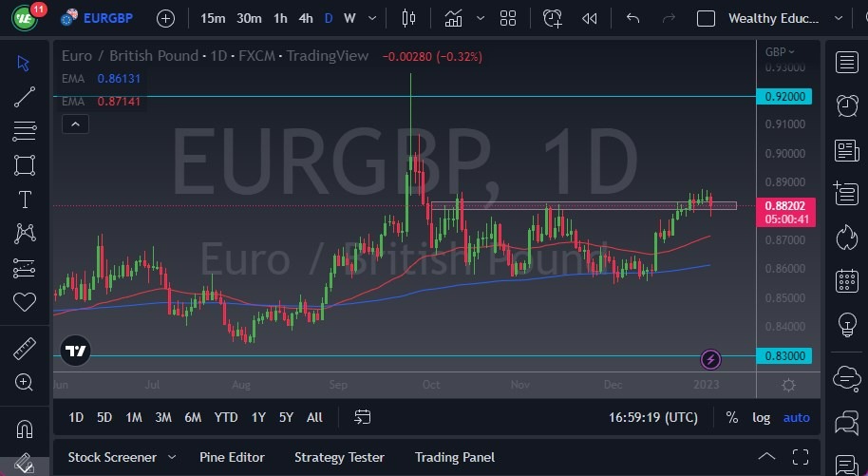Switch to 4h timeframe
Viewport: 868px width, 476px height.
(x=306, y=18)
